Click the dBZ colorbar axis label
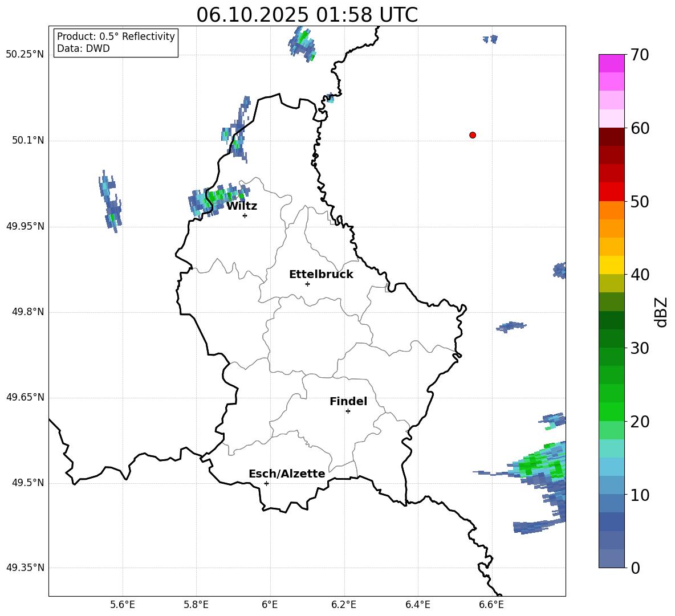This screenshot has width=675, height=616. (662, 312)
